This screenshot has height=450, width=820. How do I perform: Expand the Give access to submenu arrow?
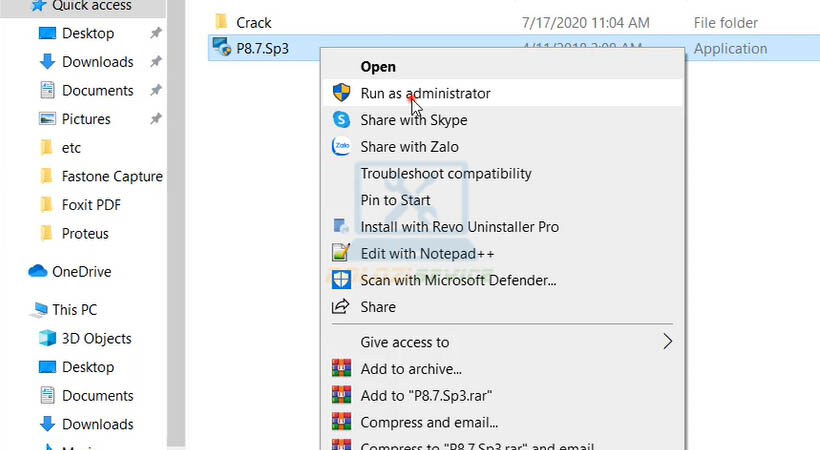[x=668, y=342]
